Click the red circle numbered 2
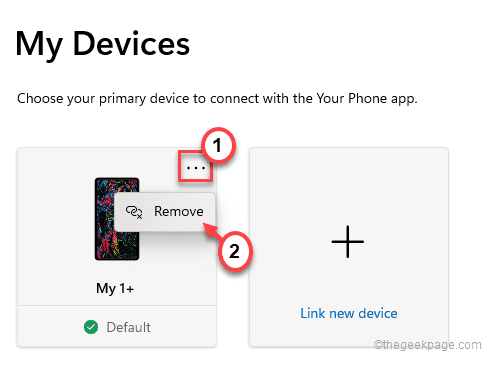This screenshot has height=369, width=500. point(235,251)
